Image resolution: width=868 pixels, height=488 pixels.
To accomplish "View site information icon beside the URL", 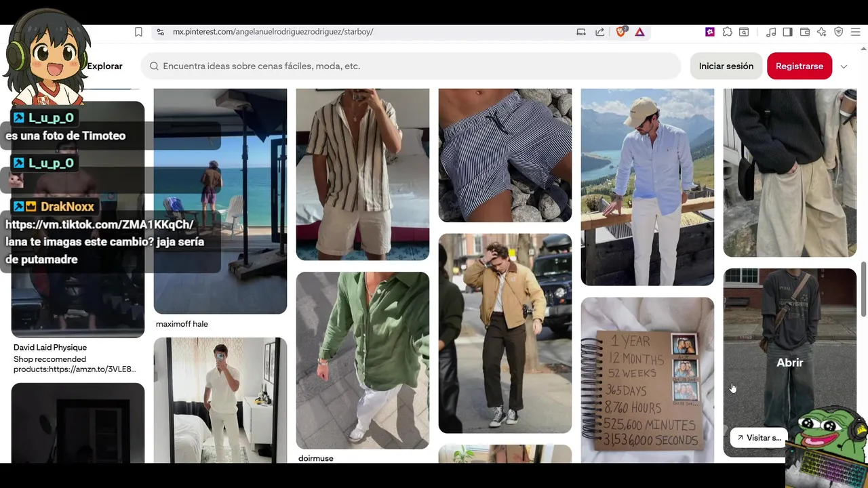I will pyautogui.click(x=160, y=32).
